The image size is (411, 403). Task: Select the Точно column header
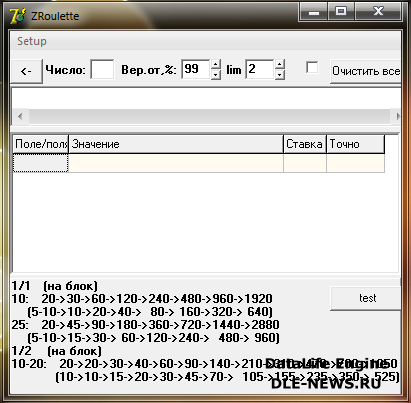pyautogui.click(x=355, y=144)
